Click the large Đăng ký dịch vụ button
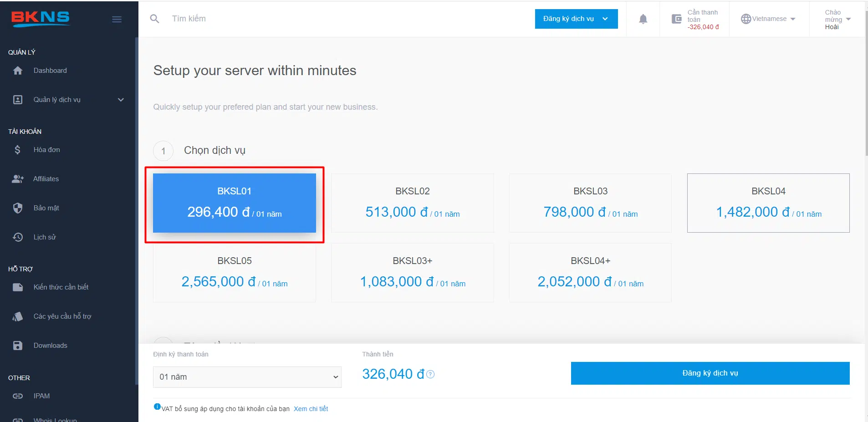Screen dimensions: 868x422 [710, 373]
